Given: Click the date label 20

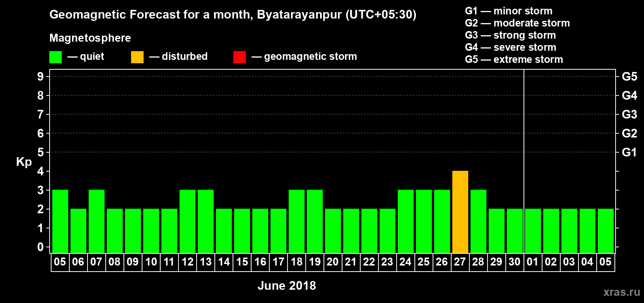Looking at the screenshot, I should coord(333,262).
